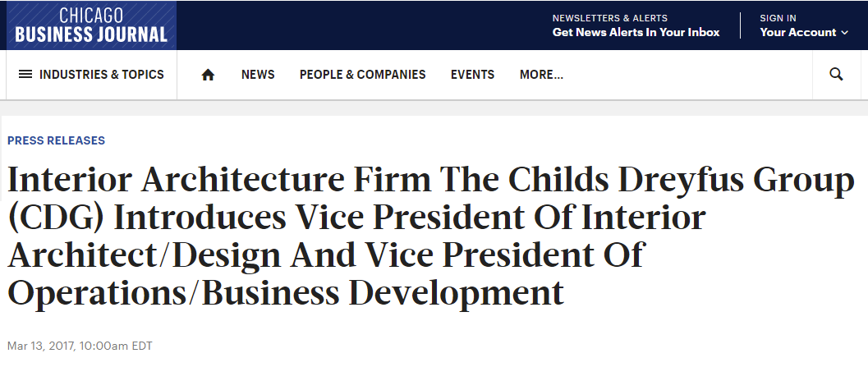This screenshot has width=868, height=367.
Task: Go to the Events section
Action: tap(472, 74)
